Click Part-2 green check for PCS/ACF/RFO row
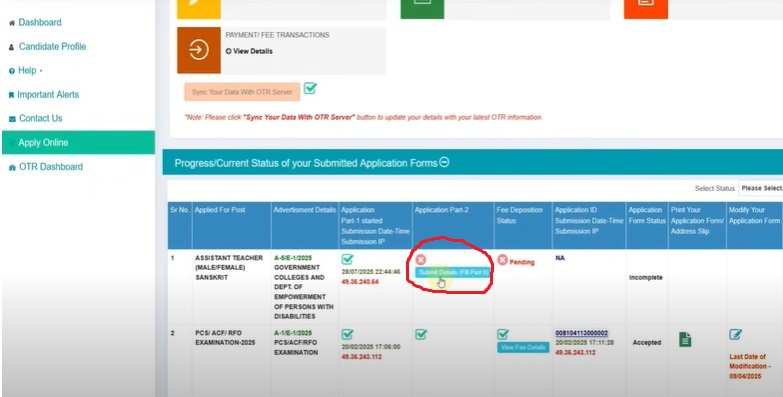The width and height of the screenshot is (783, 397). pos(421,334)
